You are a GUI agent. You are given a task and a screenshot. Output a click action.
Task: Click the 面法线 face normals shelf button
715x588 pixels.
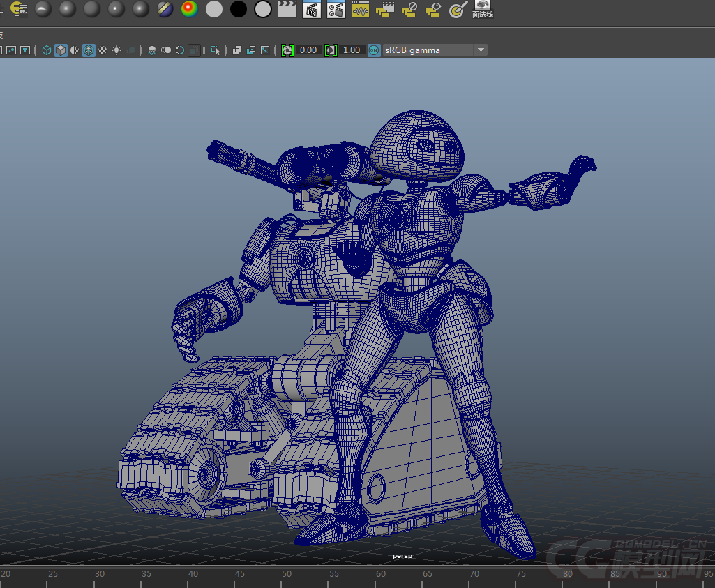pyautogui.click(x=482, y=9)
